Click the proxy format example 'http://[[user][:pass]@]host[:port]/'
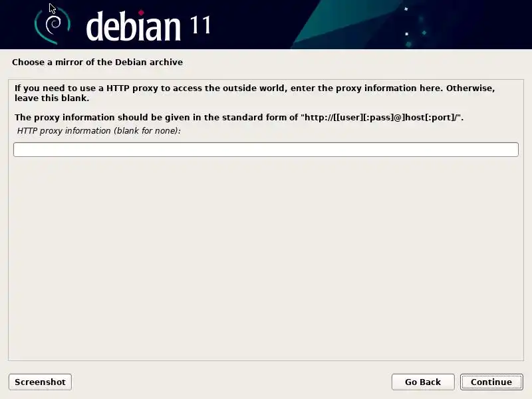Screen dimensions: 532x399 coord(382,118)
